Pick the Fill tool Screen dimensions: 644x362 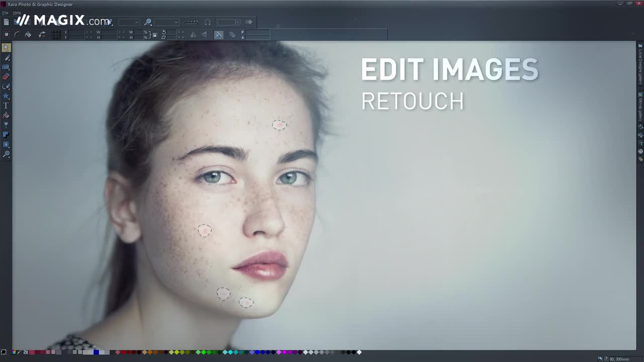pos(6,115)
